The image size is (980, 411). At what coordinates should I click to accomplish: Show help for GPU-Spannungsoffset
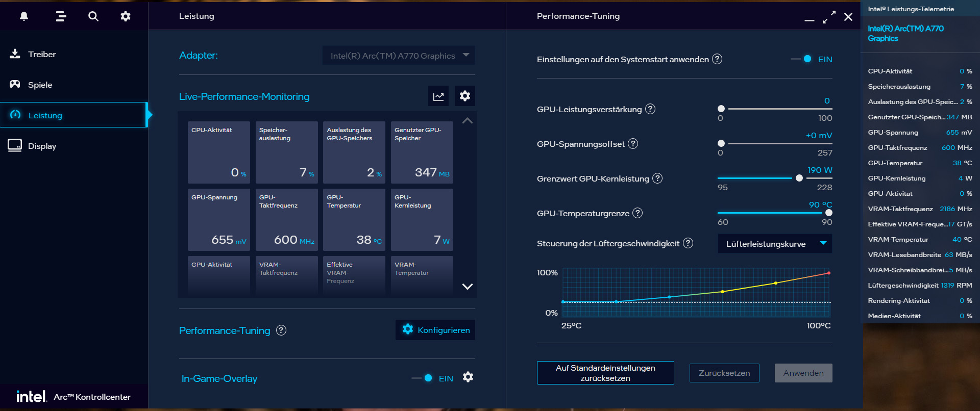633,144
